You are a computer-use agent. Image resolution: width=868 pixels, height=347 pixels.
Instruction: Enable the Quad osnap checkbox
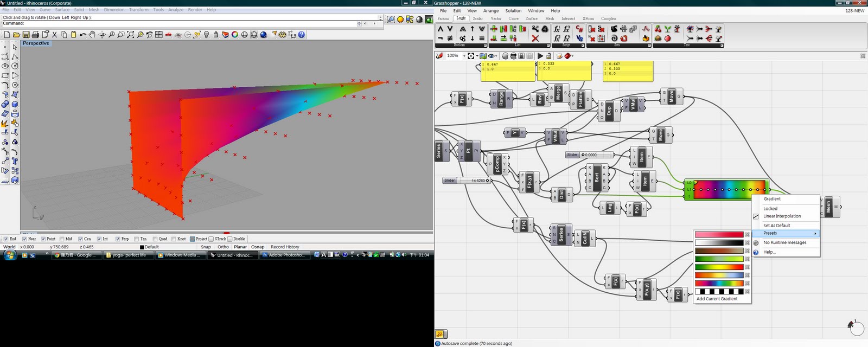pyautogui.click(x=155, y=239)
